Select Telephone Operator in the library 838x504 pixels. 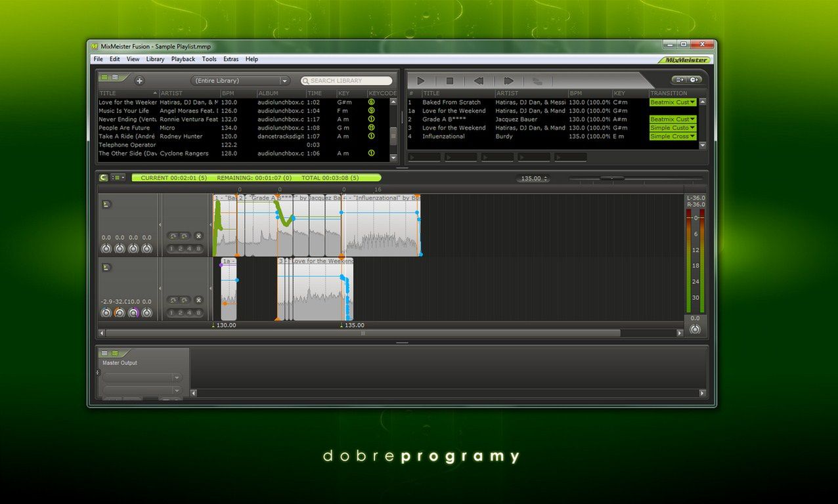(x=243, y=145)
